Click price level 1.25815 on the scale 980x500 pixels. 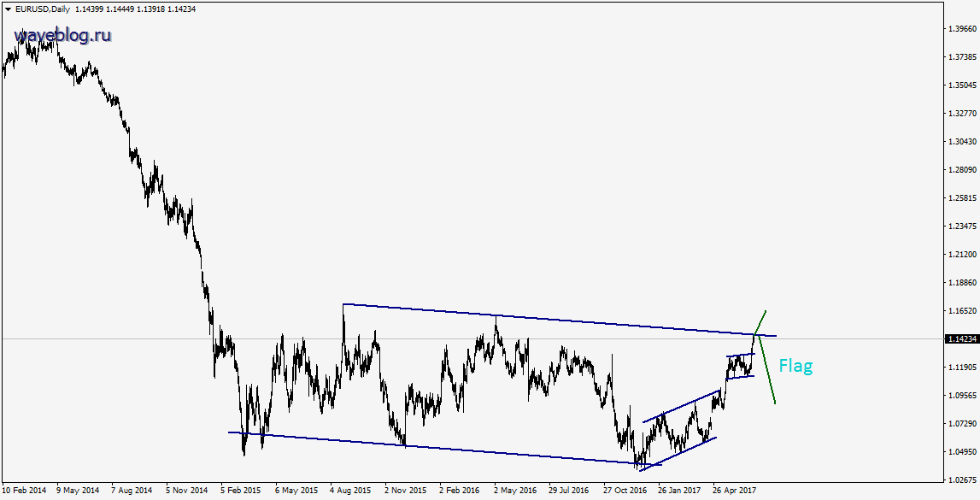click(x=961, y=198)
